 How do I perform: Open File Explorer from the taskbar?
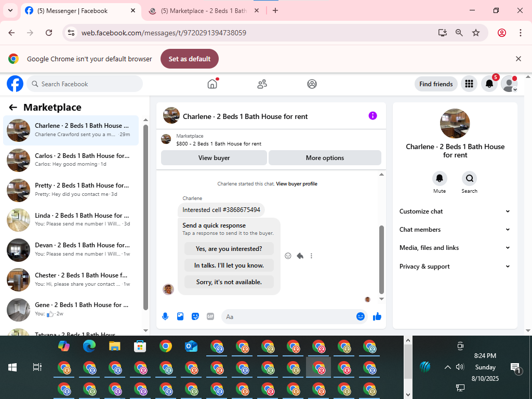115,346
